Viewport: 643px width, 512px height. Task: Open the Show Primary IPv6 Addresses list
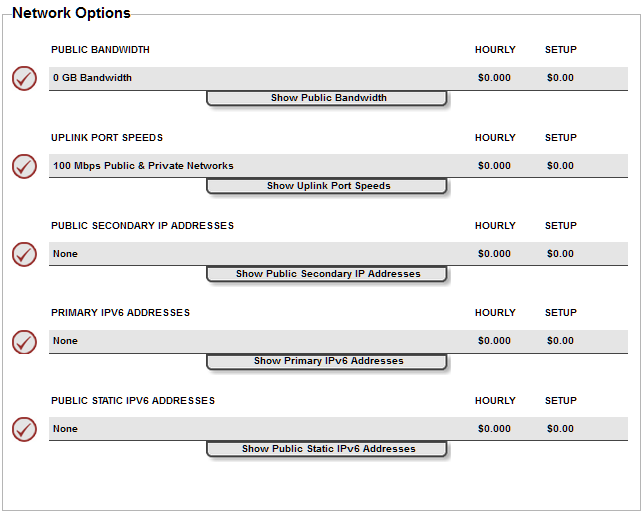326,361
